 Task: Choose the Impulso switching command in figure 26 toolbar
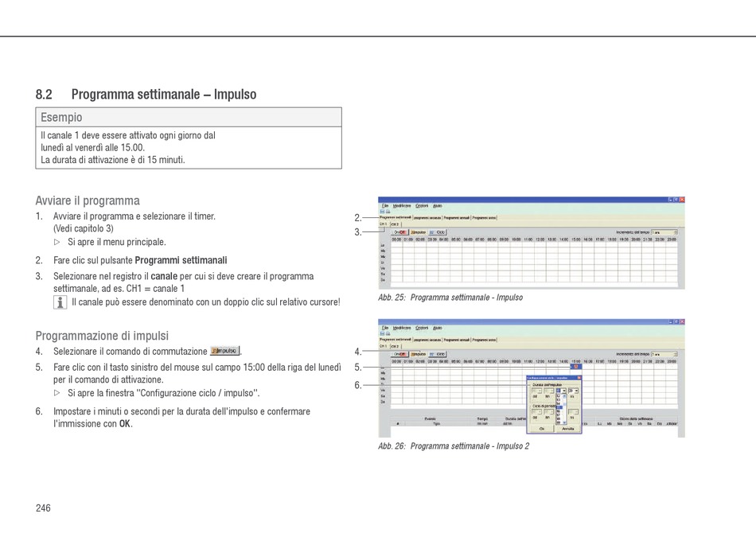418,354
